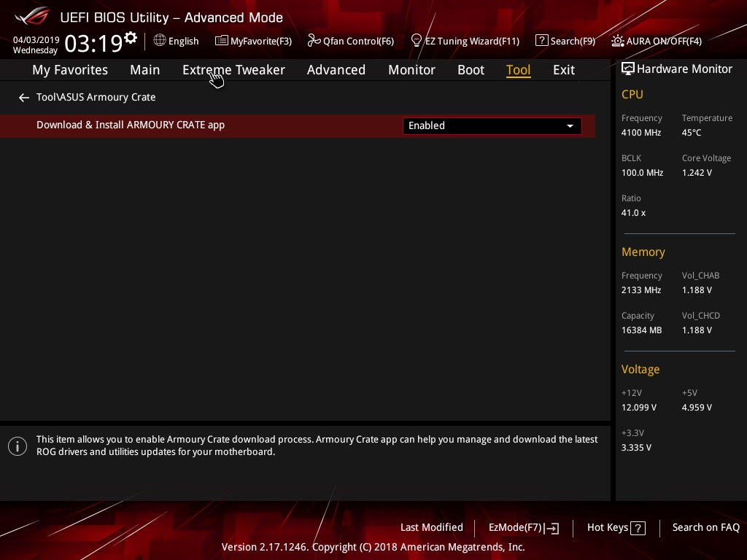The image size is (747, 560).
Task: Open Search on FAQ link
Action: pos(705,528)
